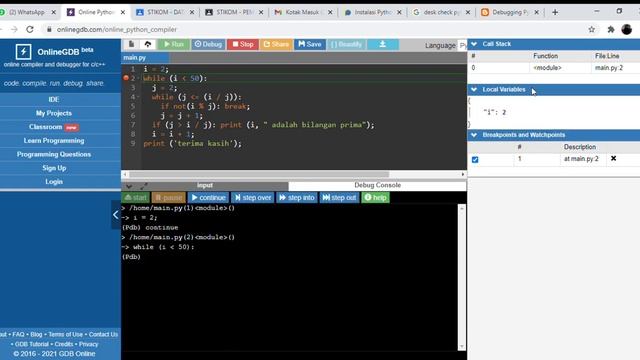
Task: Click the console scrollbar up arrow
Action: coord(462,208)
